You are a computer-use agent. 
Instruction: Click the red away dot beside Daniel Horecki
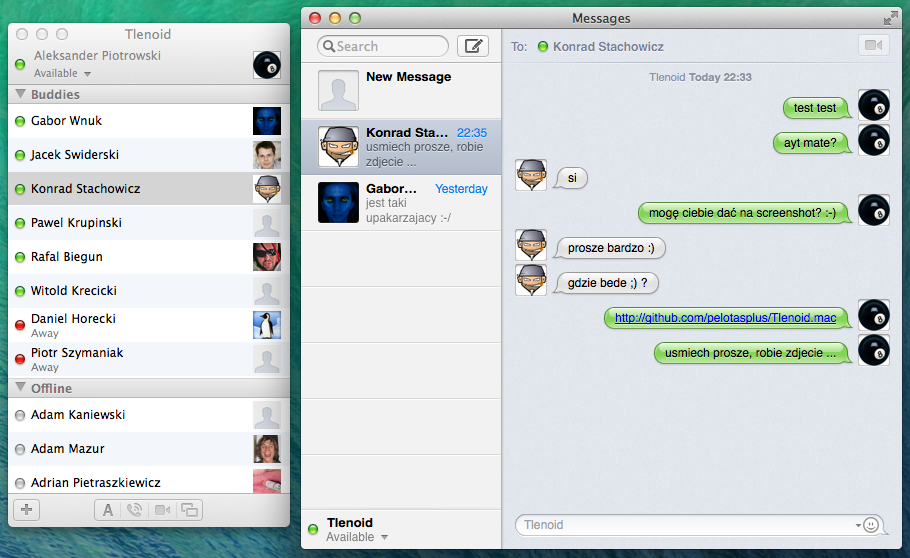tap(20, 325)
